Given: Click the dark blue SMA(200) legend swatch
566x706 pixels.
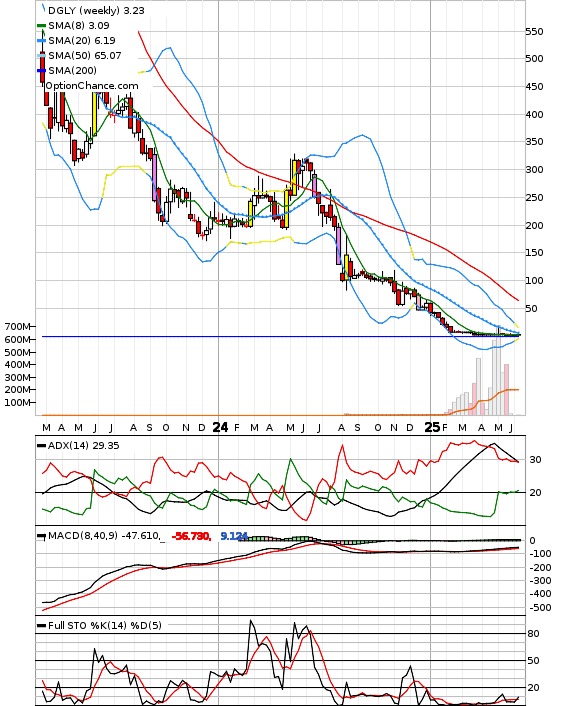Looking at the screenshot, I should (x=41, y=71).
